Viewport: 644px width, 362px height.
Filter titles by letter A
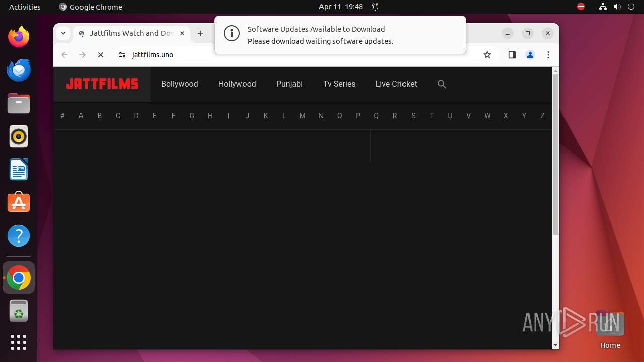(x=81, y=116)
